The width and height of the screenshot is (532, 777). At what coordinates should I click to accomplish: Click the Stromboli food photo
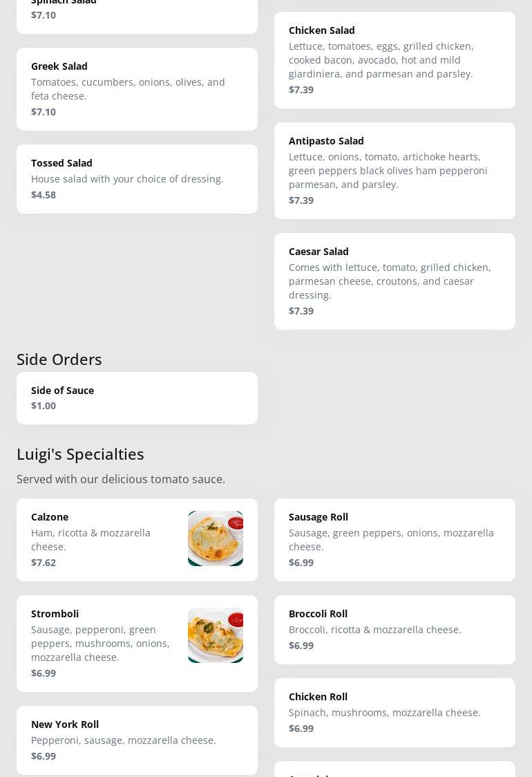[215, 635]
